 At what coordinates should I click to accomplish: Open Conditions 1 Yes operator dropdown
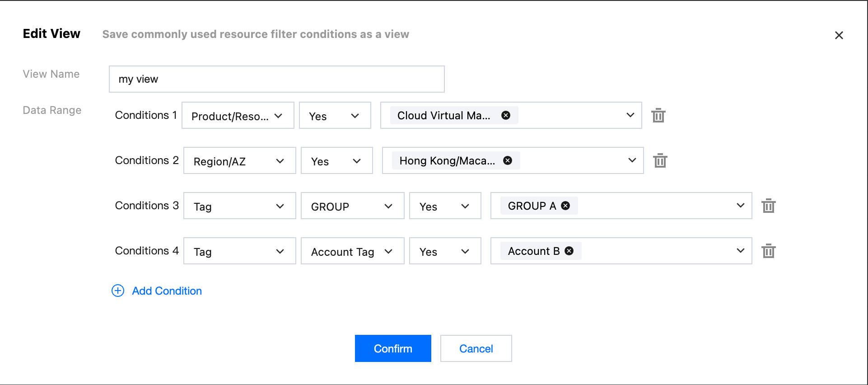335,116
